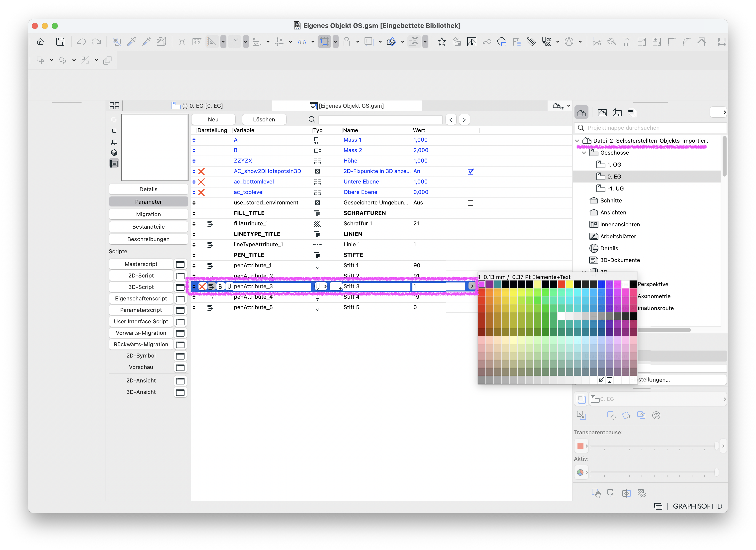Click the Projektmappe durchsuchen search field
The height and width of the screenshot is (550, 756).
point(650,128)
